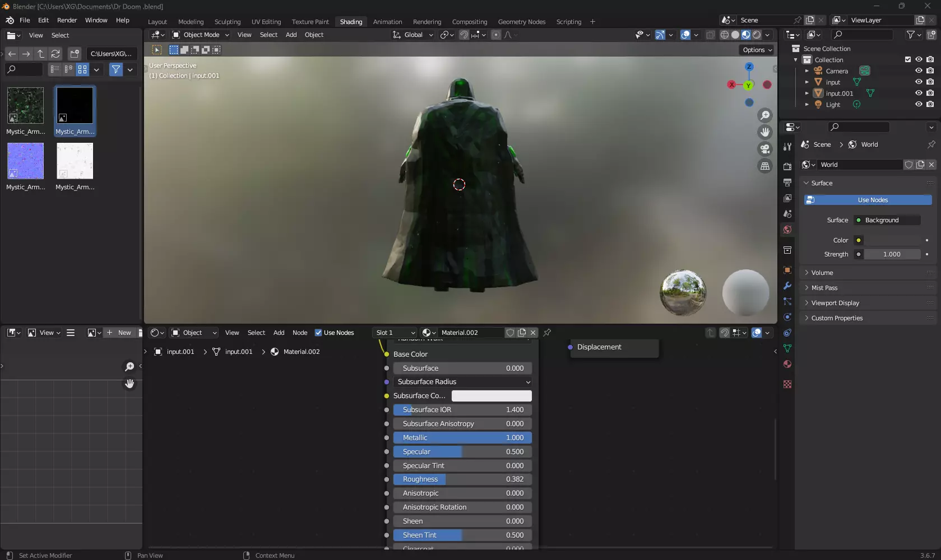Click the zoom viewport magnifier icon
Image resolution: width=941 pixels, height=560 pixels.
pyautogui.click(x=765, y=115)
